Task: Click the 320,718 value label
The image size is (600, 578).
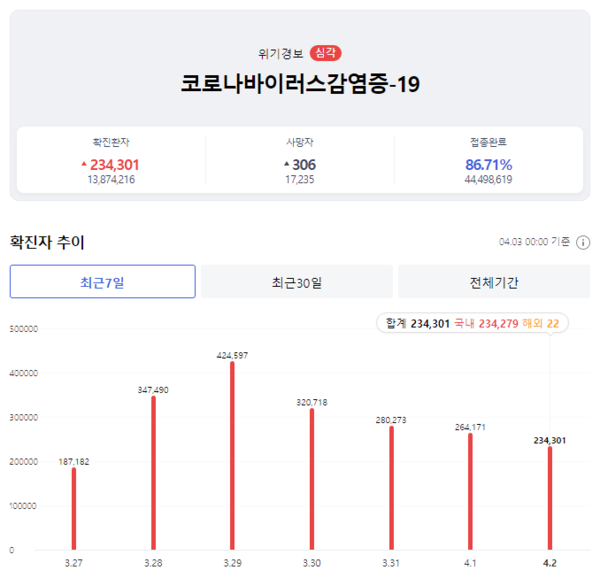Action: (312, 403)
